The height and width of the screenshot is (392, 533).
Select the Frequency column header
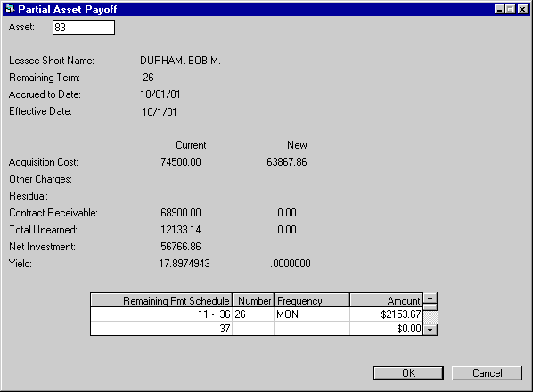pos(312,300)
